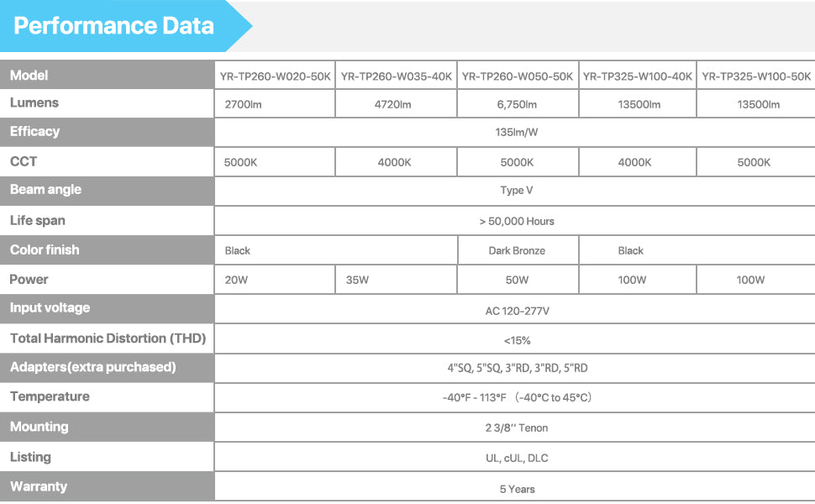
Task: Select the YR-TP325-W100-50K model cell
Action: 756,76
